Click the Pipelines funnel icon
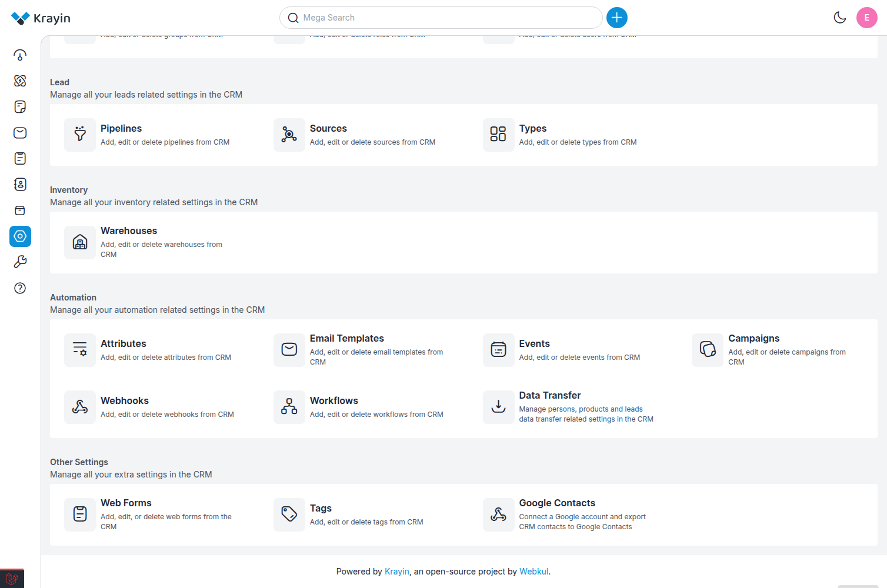Screen dimensions: 887x588 tap(80, 135)
